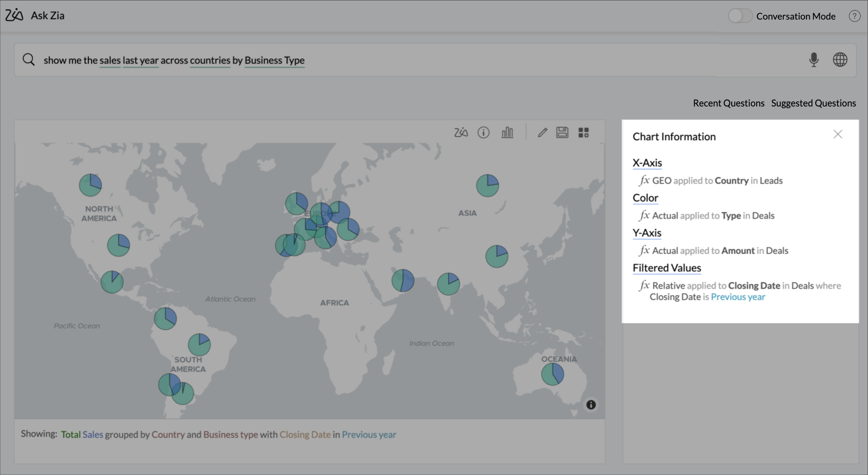Click 'Closing Date' in the Showing summary

coord(305,434)
